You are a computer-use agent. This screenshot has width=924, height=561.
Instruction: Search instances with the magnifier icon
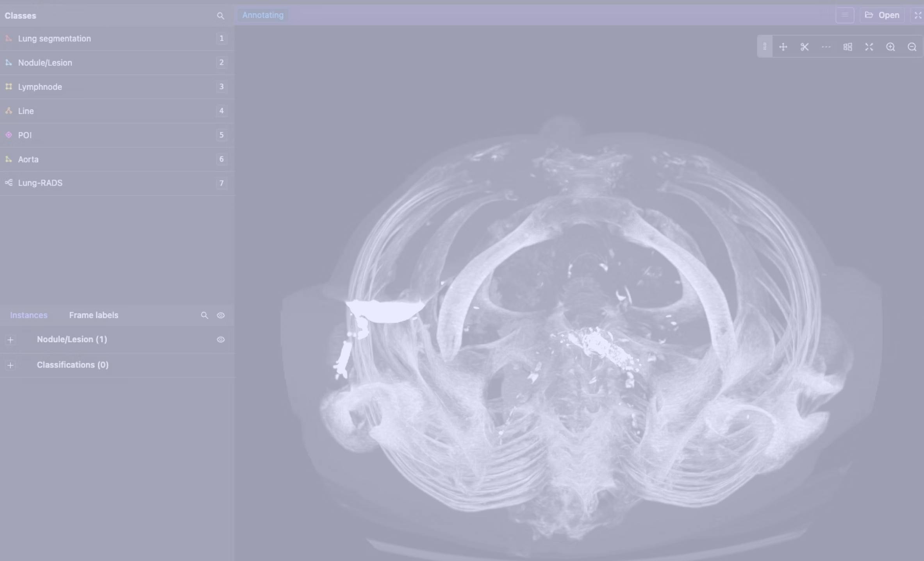click(204, 315)
